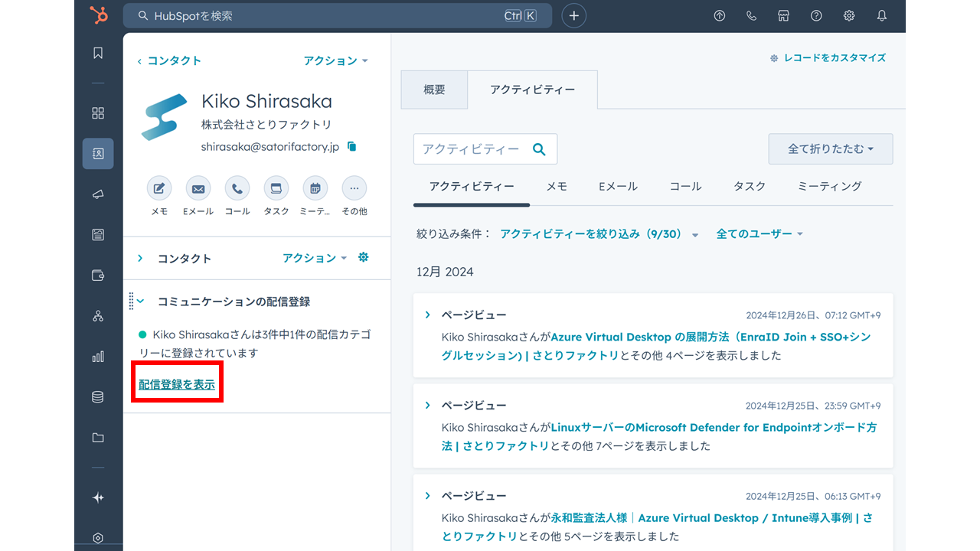The width and height of the screenshot is (980, 551).
Task: Compose an email with the Eメール icon
Action: point(198,188)
